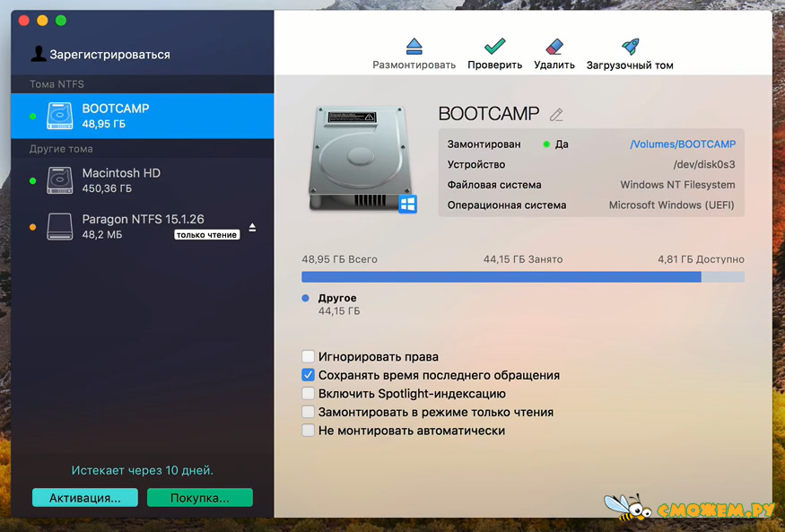Click the Загрузочный том toolbar label
This screenshot has height=532, width=785.
(x=630, y=65)
